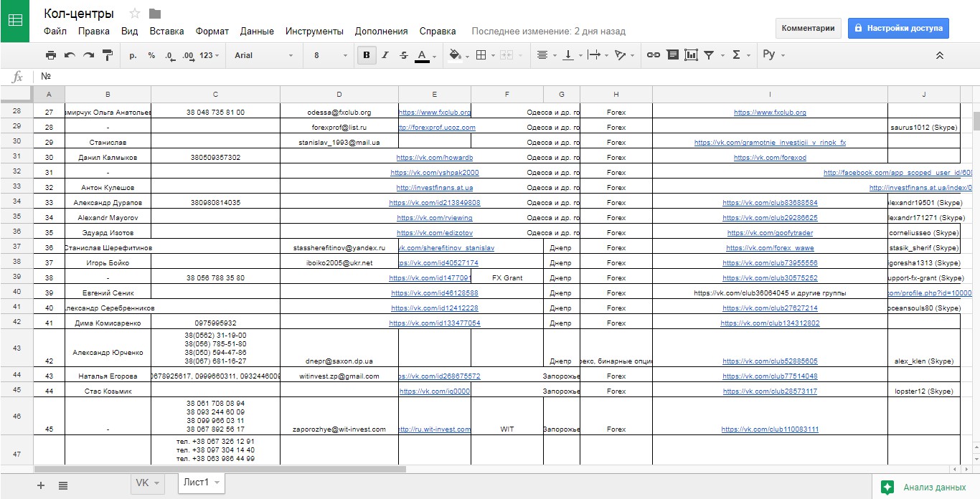This screenshot has width=980, height=499.
Task: Select column I header
Action: click(770, 95)
